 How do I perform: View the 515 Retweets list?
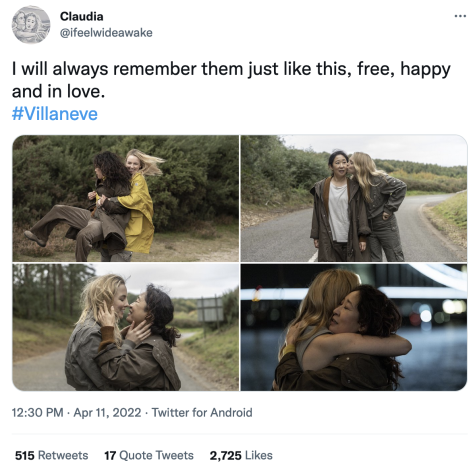(52, 455)
